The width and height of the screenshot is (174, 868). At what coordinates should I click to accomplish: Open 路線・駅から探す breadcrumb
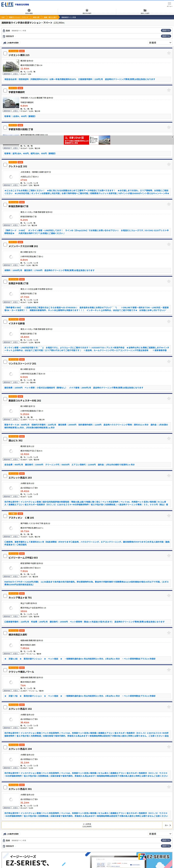pos(50,17)
